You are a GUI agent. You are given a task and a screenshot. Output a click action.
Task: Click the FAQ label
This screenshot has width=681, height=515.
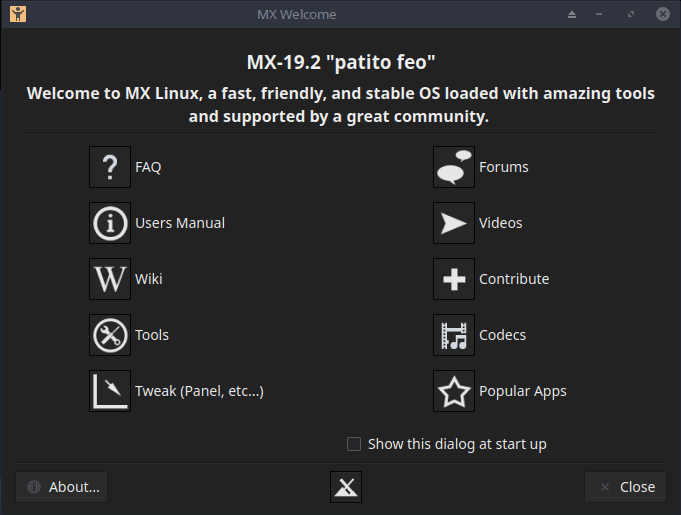pyautogui.click(x=148, y=167)
